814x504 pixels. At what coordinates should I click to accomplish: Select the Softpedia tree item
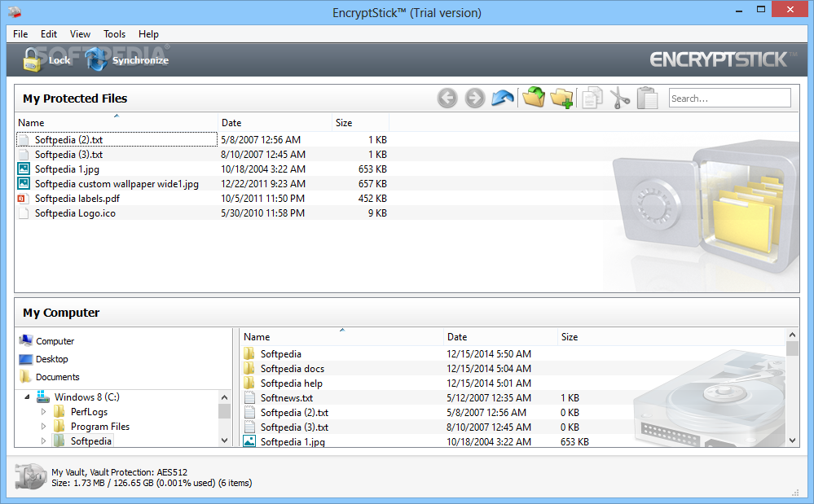[x=90, y=440]
